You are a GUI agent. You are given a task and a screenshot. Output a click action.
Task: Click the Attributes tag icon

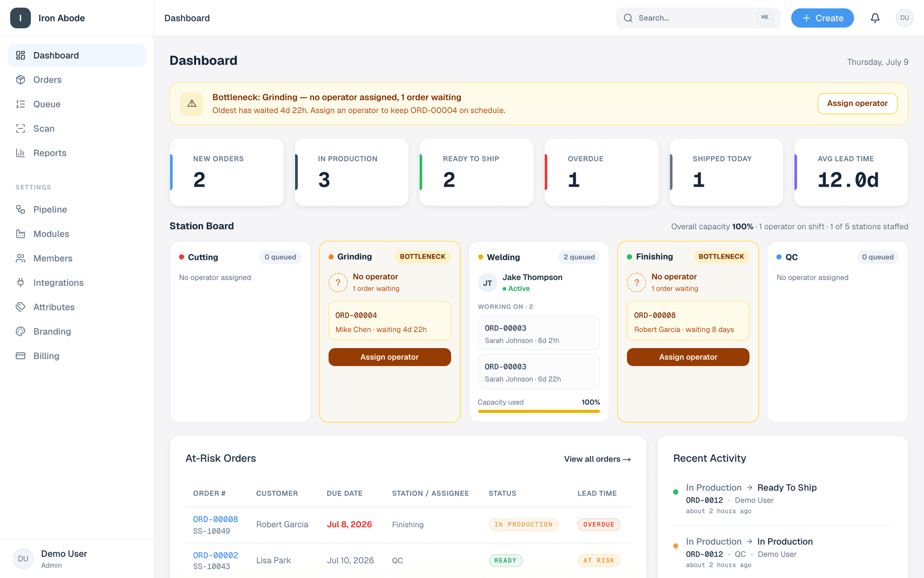21,306
